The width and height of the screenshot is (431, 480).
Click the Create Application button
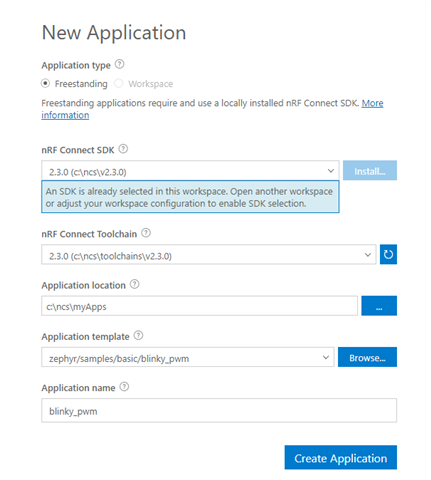(x=341, y=457)
